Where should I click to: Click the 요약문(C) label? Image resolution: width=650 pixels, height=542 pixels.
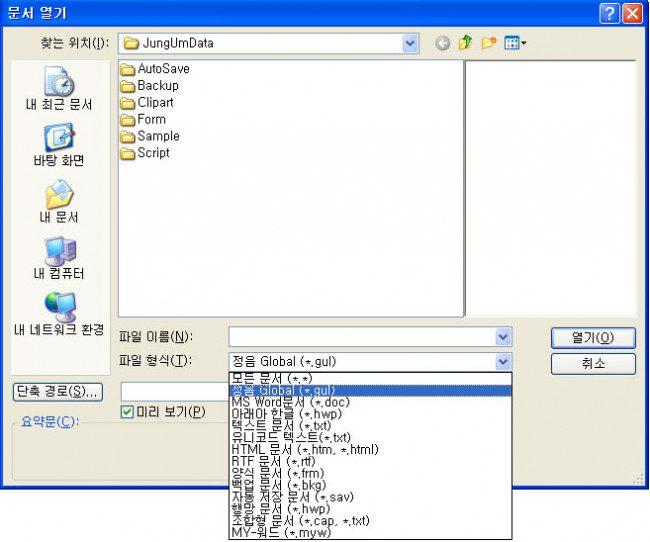click(x=50, y=422)
